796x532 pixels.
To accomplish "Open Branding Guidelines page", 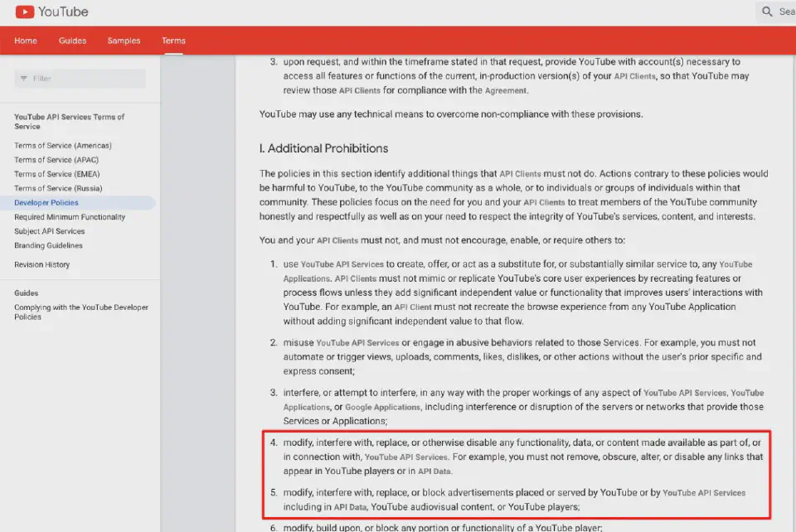I will point(48,245).
